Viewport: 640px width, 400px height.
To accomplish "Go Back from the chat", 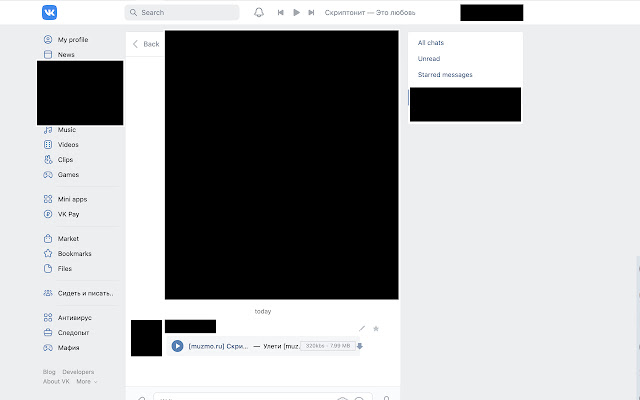I will click(146, 44).
